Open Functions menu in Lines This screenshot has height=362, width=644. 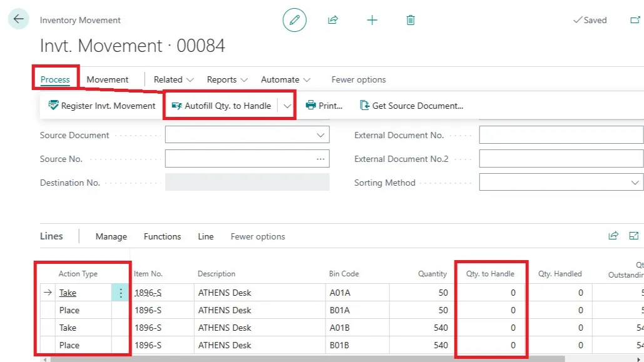(x=162, y=236)
